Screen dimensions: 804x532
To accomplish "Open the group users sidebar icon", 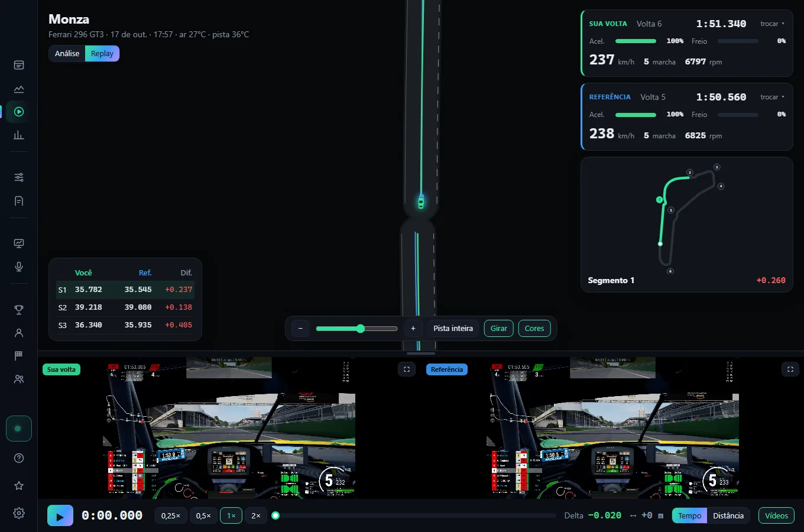I will 19,379.
